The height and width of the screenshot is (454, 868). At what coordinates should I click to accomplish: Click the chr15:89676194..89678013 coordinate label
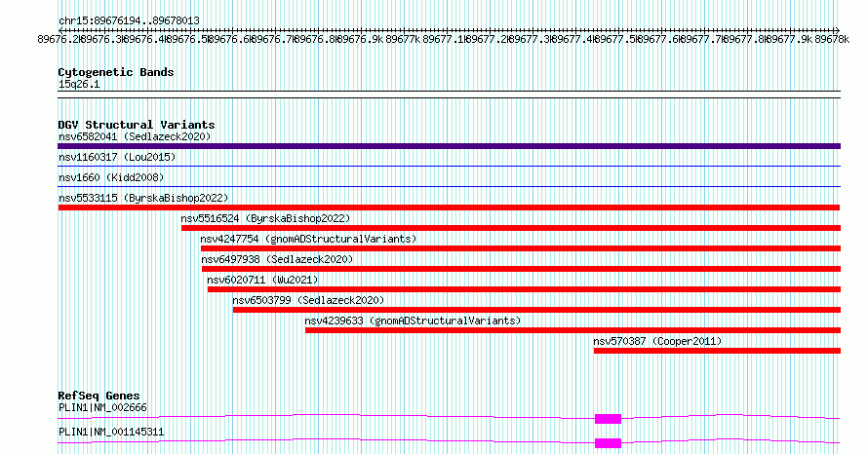coord(129,21)
